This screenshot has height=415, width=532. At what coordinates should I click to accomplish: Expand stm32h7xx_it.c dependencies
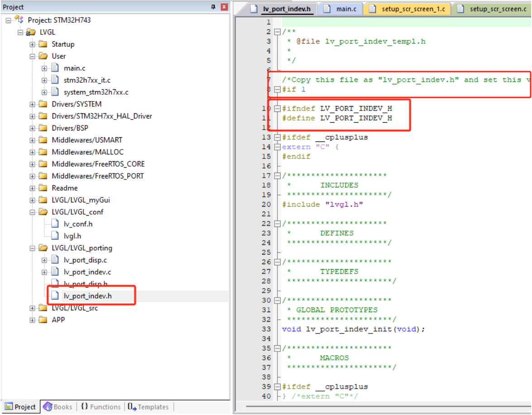tap(44, 81)
